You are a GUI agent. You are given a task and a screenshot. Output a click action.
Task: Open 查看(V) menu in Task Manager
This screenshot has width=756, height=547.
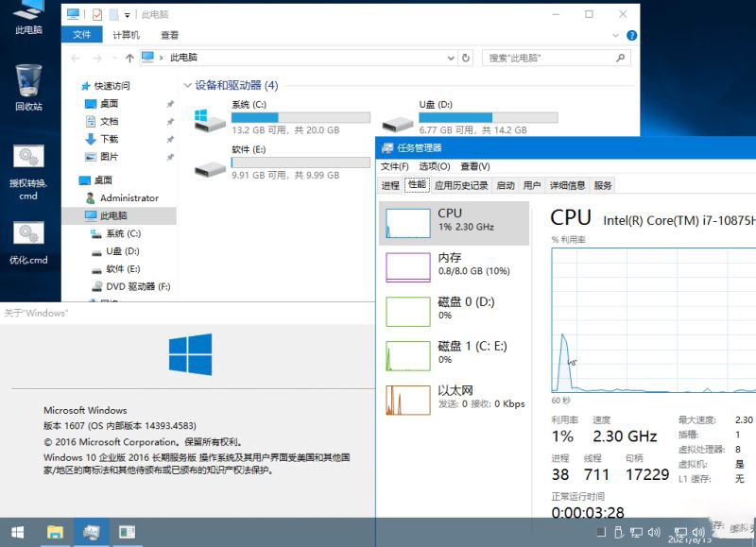click(475, 166)
